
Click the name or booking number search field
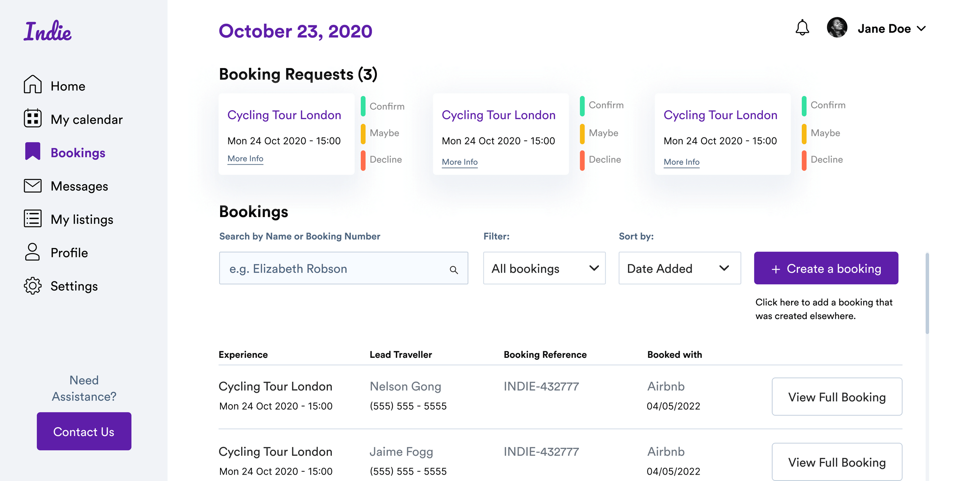pyautogui.click(x=335, y=268)
